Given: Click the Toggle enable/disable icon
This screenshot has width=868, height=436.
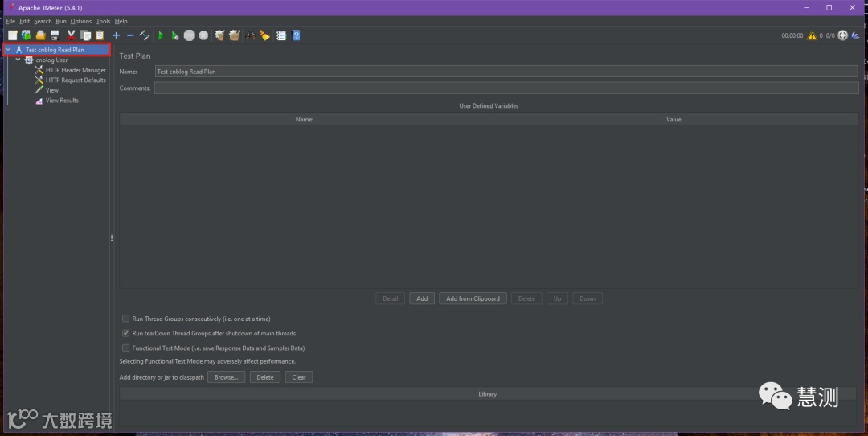Looking at the screenshot, I should 145,35.
